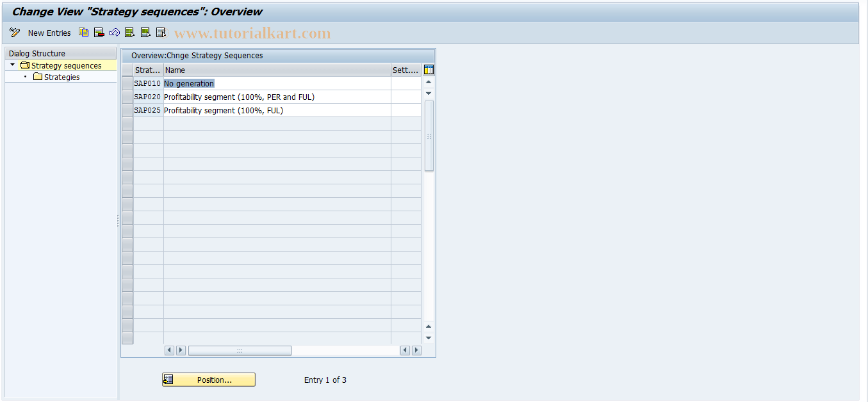Viewport: 868px width, 402px height.
Task: Select the checkbox row for SAP010
Action: click(x=127, y=83)
